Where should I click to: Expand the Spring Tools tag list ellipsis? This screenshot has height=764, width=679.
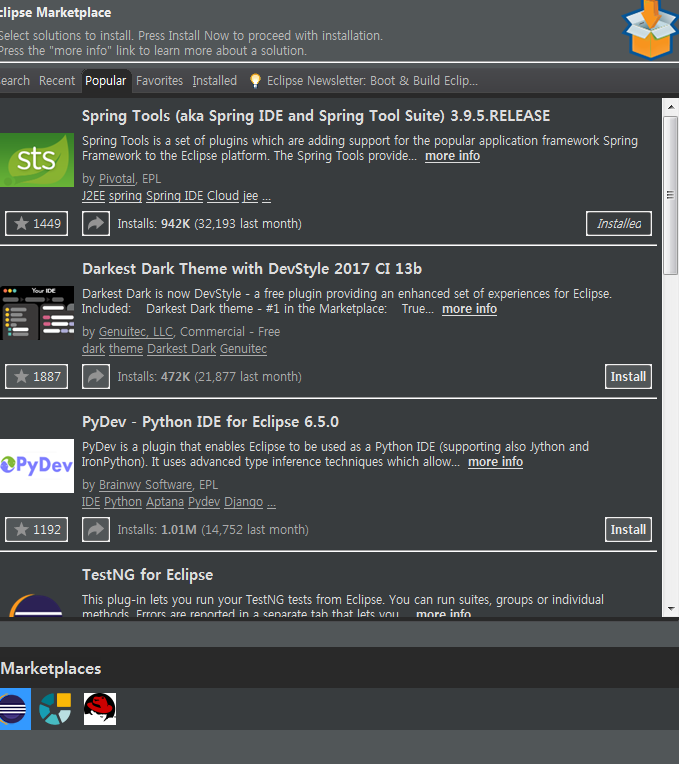[266, 197]
